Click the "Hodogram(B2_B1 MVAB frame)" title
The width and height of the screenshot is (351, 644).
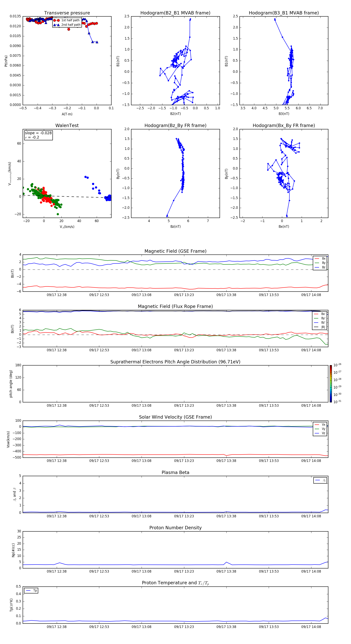click(x=175, y=13)
